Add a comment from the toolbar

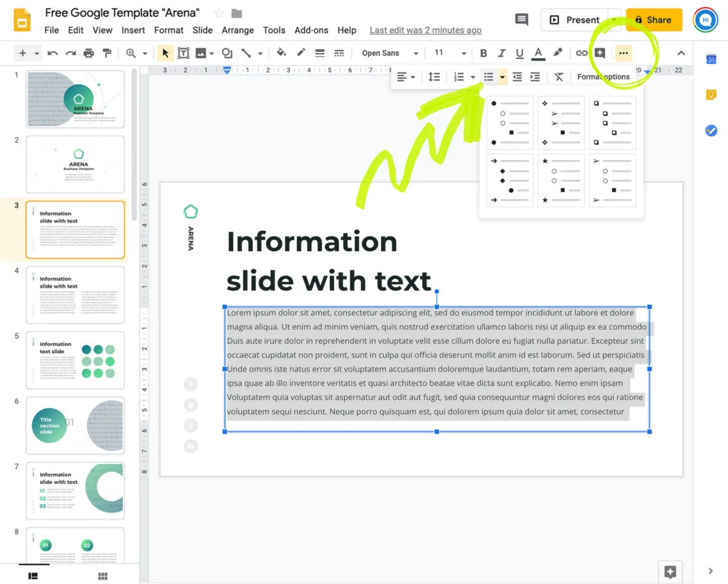coord(600,53)
